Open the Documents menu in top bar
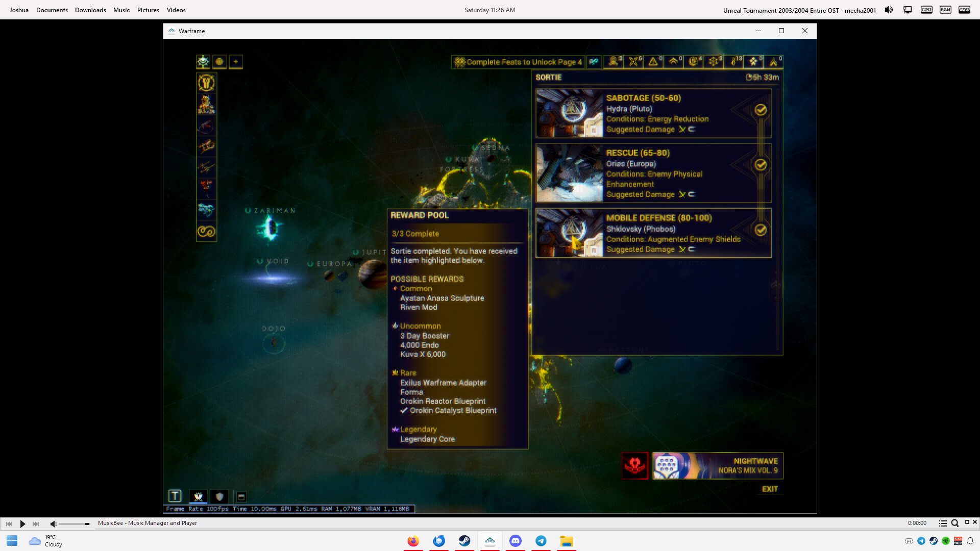 (x=52, y=10)
